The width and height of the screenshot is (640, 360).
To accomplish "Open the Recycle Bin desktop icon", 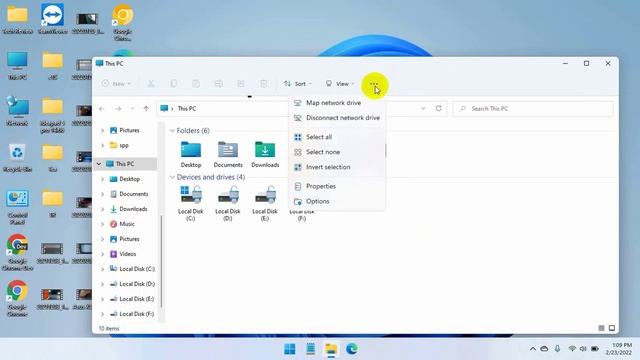I will [x=17, y=153].
